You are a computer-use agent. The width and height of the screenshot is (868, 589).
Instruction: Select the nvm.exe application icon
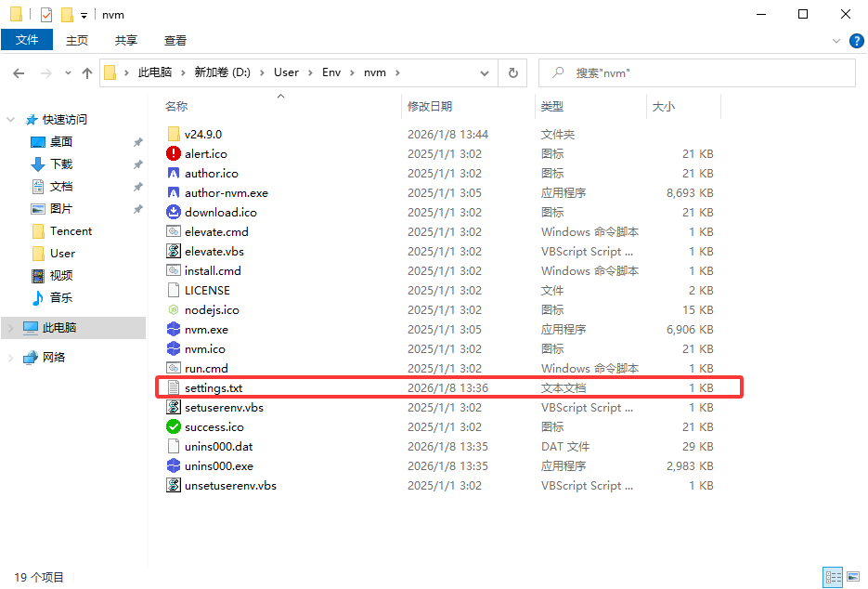tap(174, 329)
